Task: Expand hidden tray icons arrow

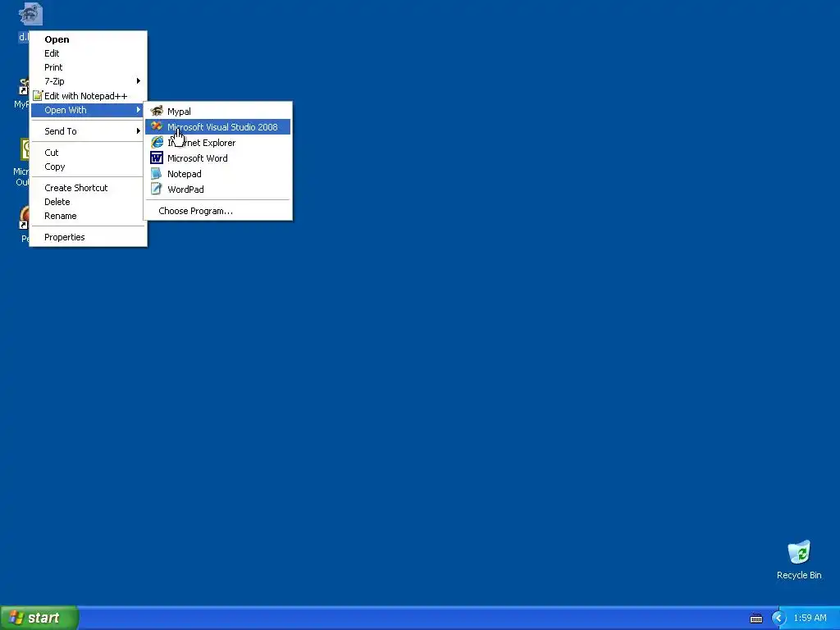Action: coord(778,619)
